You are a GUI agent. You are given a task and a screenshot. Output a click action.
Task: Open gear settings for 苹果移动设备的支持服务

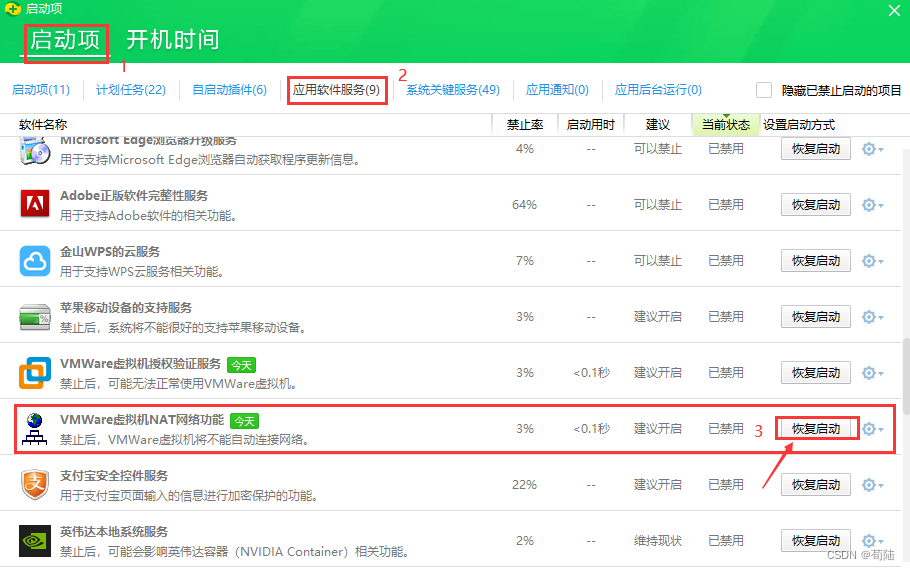tap(872, 317)
